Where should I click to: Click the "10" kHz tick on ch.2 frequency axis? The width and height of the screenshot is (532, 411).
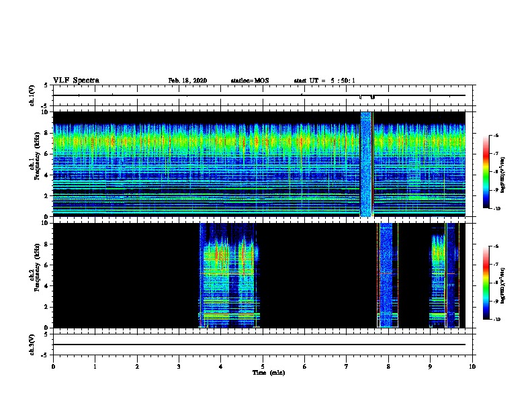46,223
